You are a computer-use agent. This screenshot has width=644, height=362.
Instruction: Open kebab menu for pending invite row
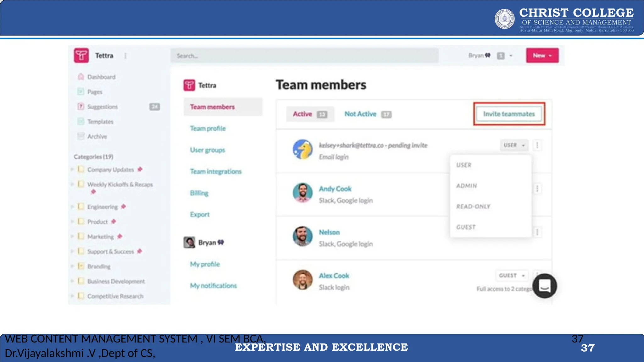coord(537,145)
